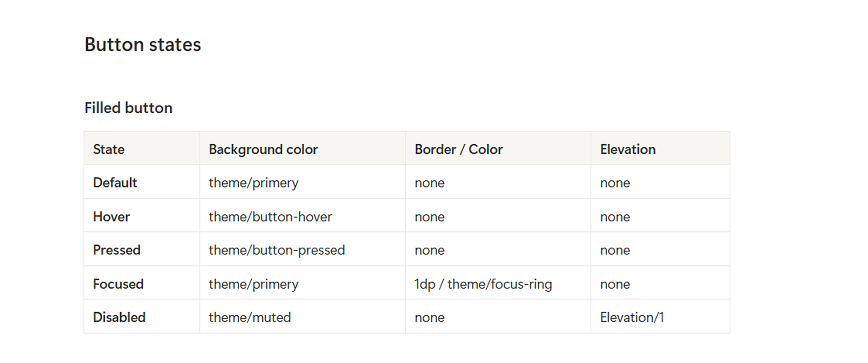Click 'theme/primery' in the Focused row
This screenshot has width=868, height=363.
254,284
